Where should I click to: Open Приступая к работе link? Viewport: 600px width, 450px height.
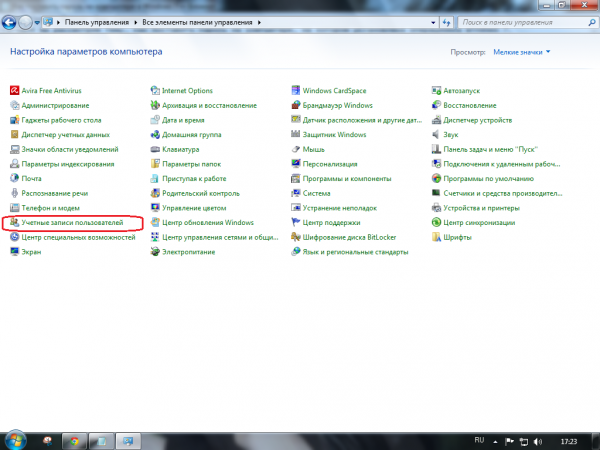[x=194, y=179]
